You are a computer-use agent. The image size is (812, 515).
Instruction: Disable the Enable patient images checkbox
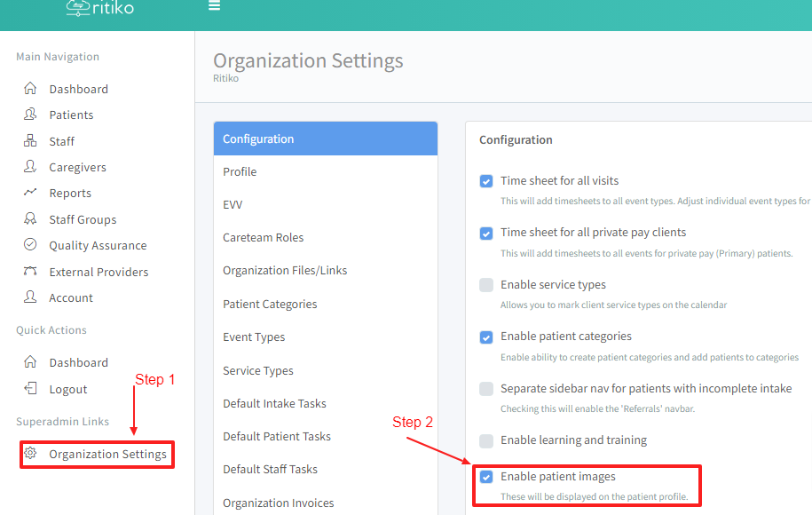click(486, 477)
